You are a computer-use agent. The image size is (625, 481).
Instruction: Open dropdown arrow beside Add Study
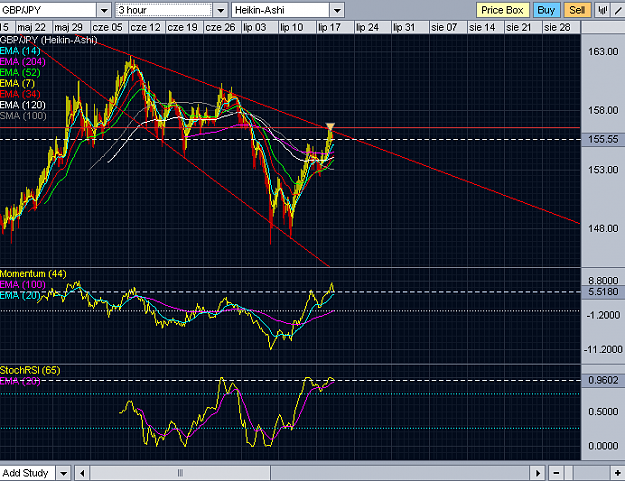tap(63, 473)
